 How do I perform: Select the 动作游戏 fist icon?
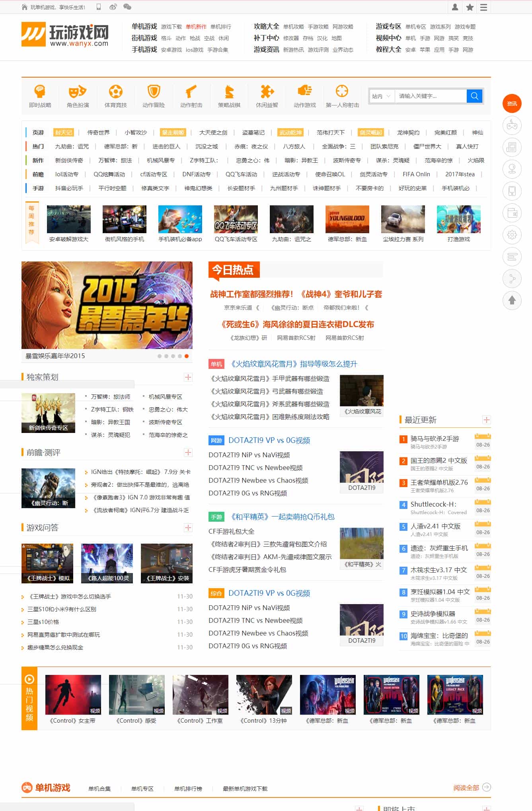tap(305, 91)
